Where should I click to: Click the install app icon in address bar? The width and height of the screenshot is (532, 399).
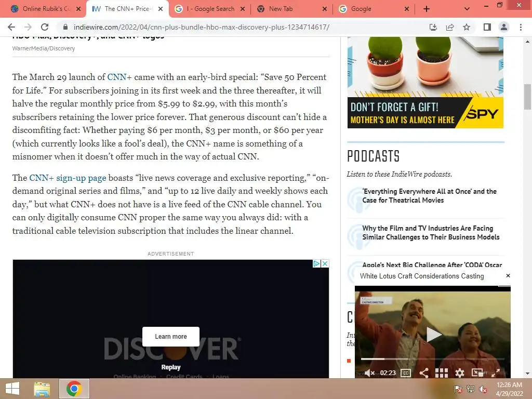[433, 27]
